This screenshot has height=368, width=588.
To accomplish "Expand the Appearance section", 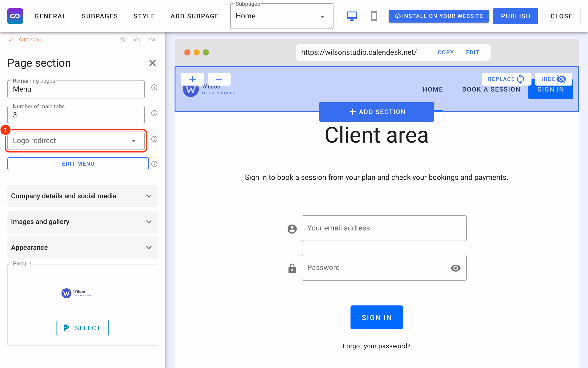I will (x=83, y=247).
